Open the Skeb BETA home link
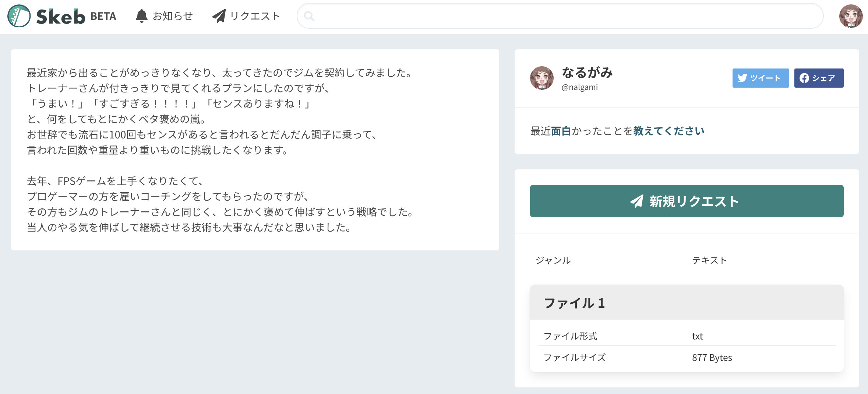This screenshot has height=394, width=868. 62,16
